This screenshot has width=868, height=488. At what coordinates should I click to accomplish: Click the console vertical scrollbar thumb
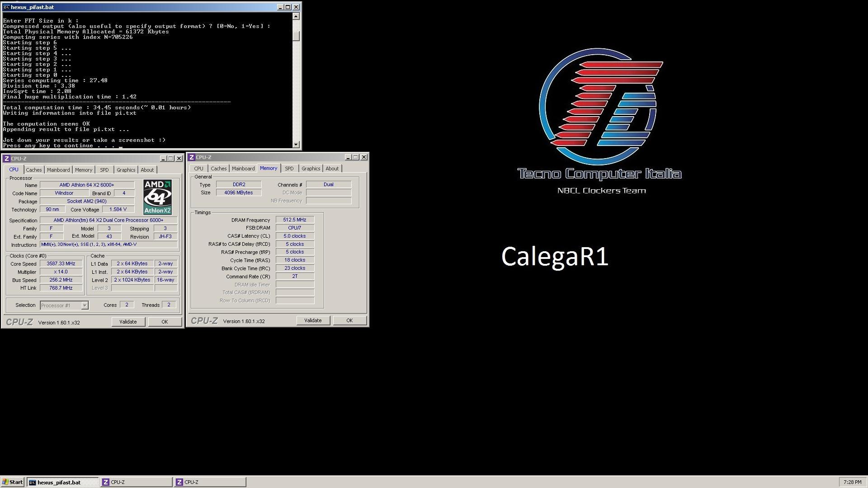[x=296, y=36]
